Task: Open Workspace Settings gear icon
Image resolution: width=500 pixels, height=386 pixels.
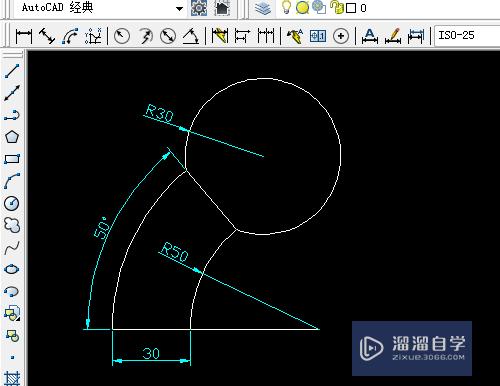Action: [x=199, y=8]
